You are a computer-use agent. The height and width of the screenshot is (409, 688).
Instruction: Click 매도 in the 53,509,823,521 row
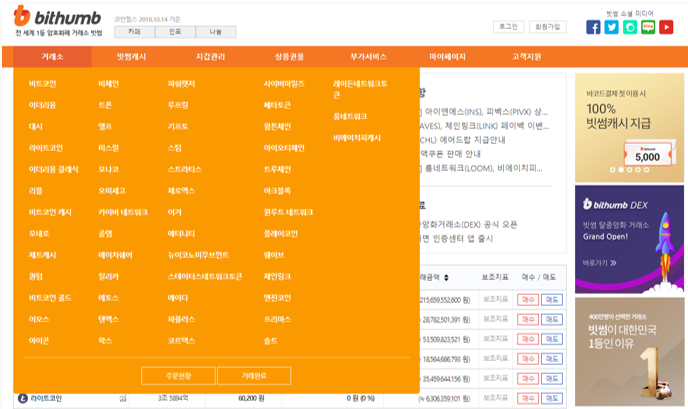point(552,339)
